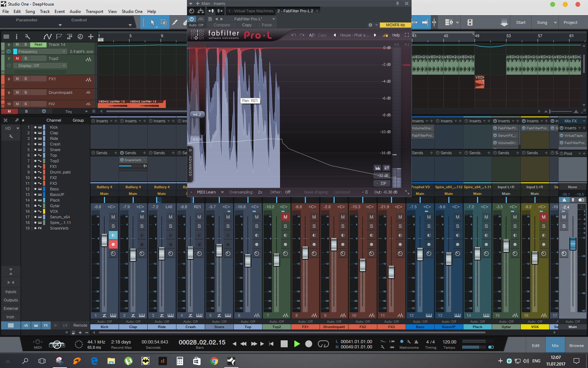
Task: Click the Stop button in transport
Action: [284, 344]
